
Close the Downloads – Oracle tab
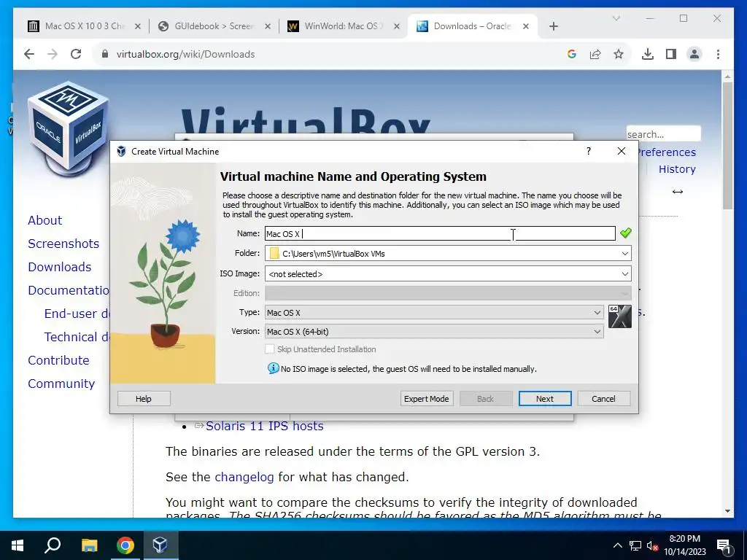click(x=526, y=26)
